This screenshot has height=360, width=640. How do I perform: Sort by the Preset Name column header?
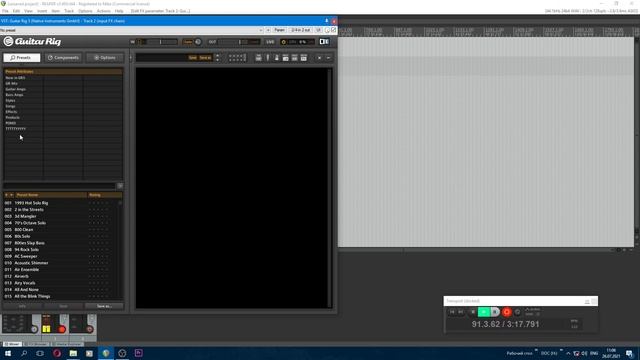coord(51,195)
